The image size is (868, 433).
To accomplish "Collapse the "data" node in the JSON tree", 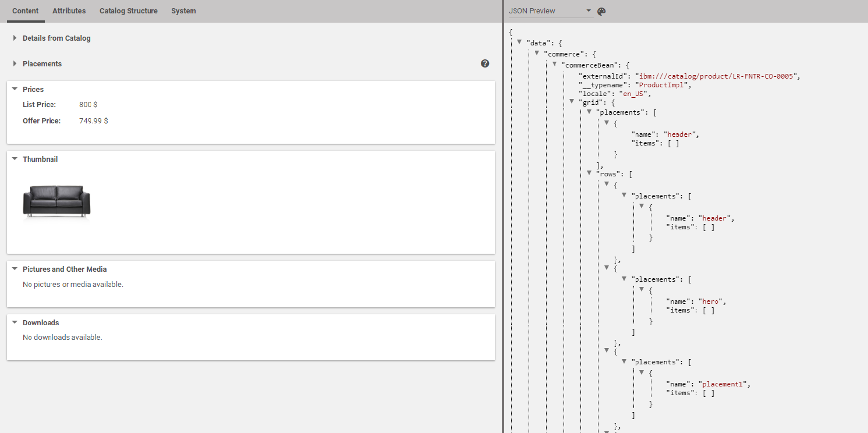I will 519,42.
